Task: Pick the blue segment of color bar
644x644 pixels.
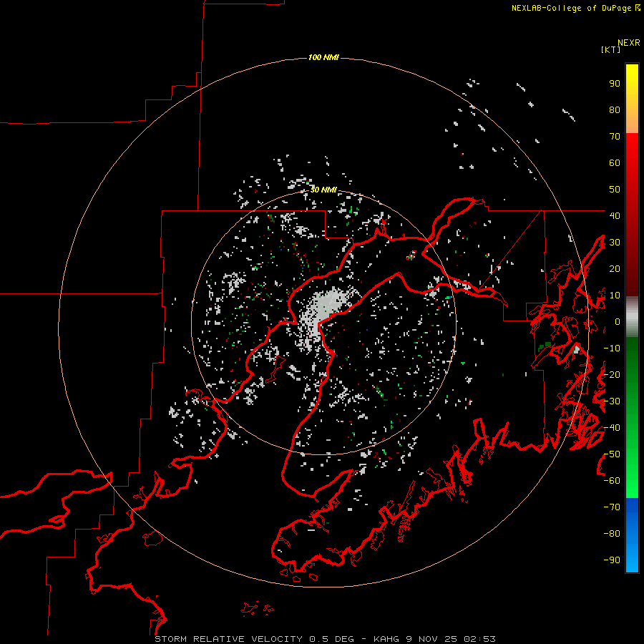Action: 632,535
